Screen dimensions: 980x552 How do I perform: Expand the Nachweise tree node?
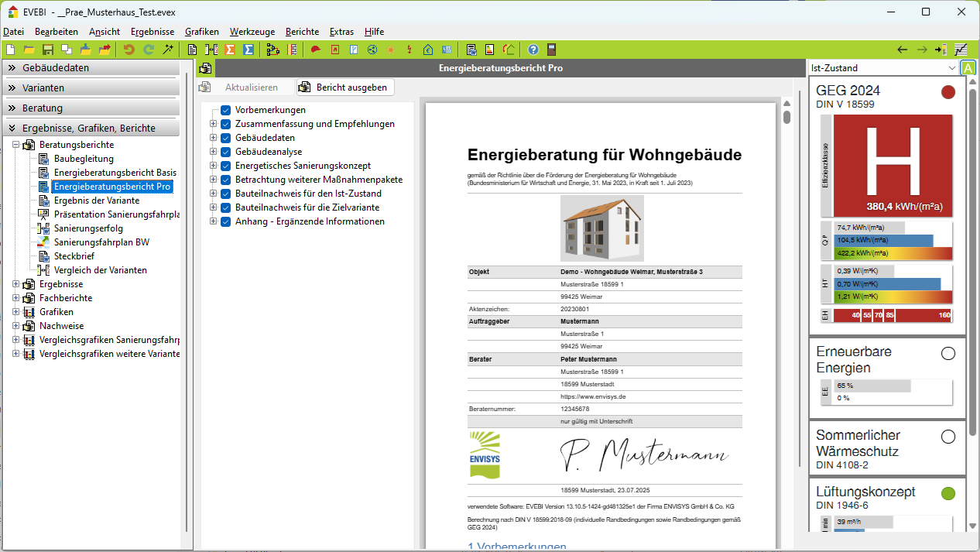(x=16, y=326)
